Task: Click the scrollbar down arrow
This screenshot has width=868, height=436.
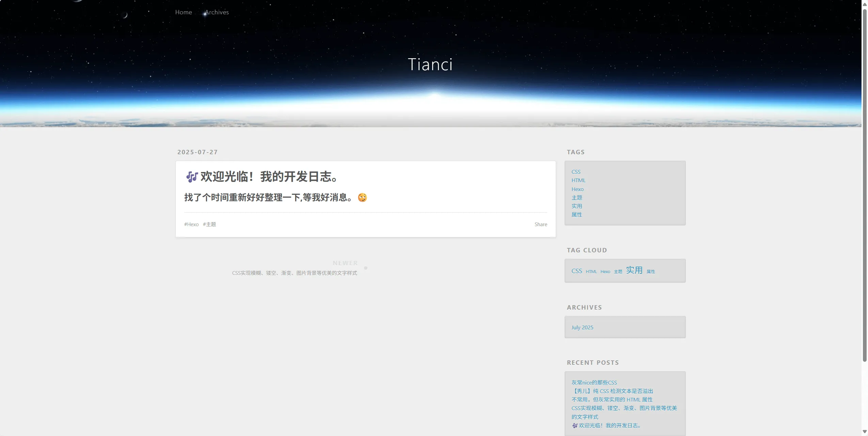Action: tap(865, 432)
